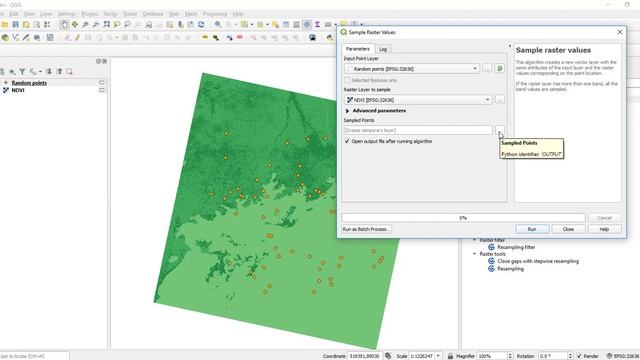The height and width of the screenshot is (360, 640).
Task: Select the Pan Map hand tool
Action: coord(64,24)
